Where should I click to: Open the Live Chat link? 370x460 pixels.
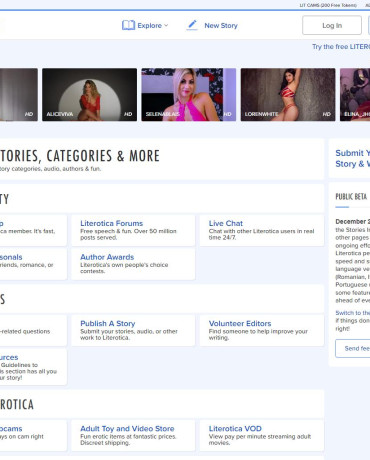click(226, 223)
